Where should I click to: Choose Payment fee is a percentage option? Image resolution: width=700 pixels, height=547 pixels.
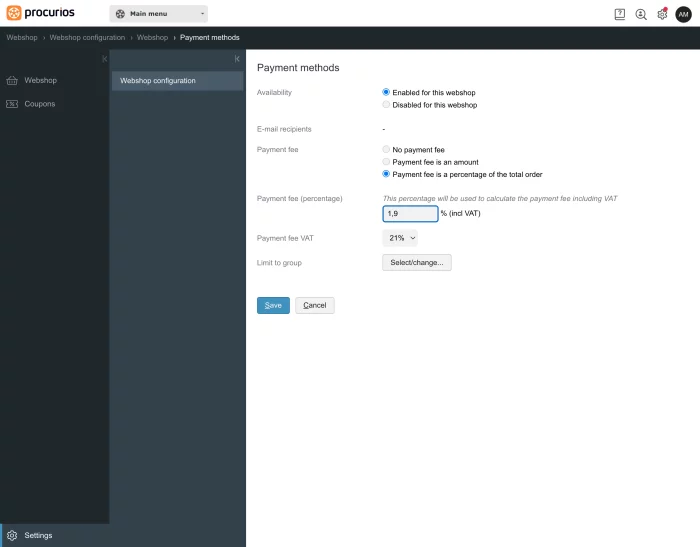386,174
